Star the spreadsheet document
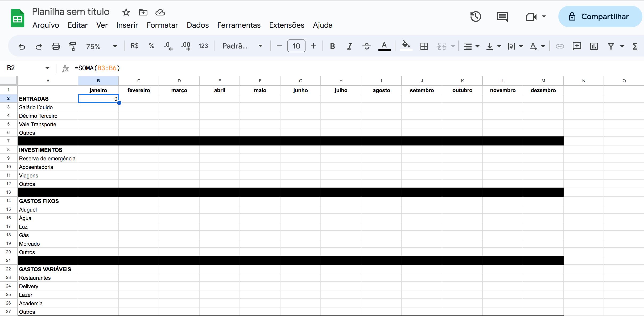Screen dimensions: 644x316 [x=126, y=12]
